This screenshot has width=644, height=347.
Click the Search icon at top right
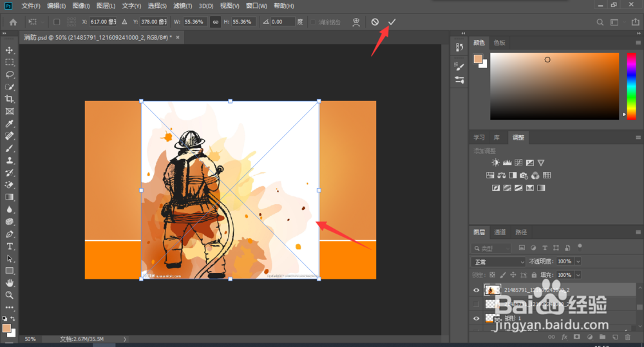coord(600,22)
